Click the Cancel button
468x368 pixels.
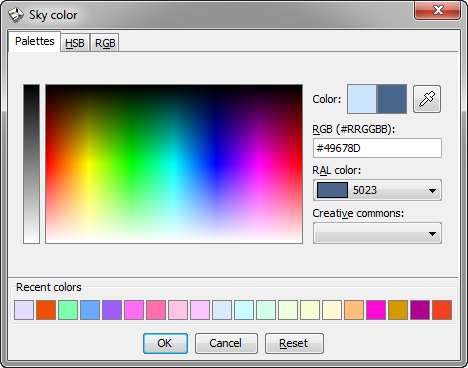point(226,343)
